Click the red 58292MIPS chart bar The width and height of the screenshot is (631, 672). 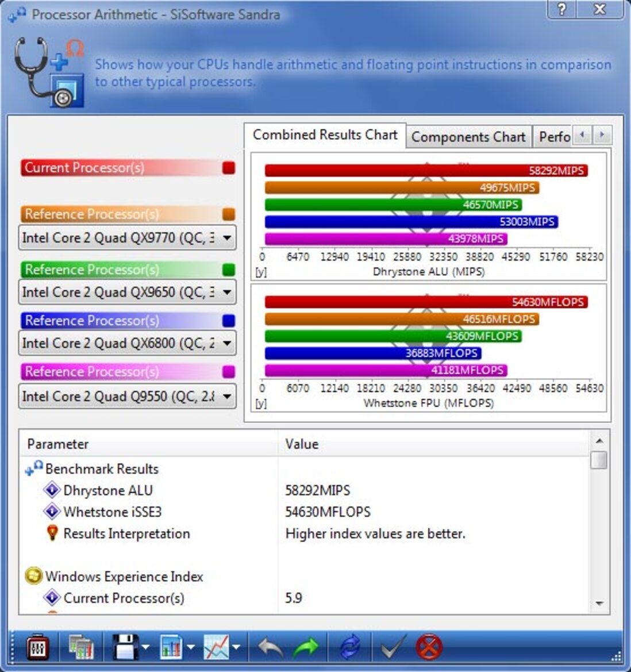[x=426, y=171]
